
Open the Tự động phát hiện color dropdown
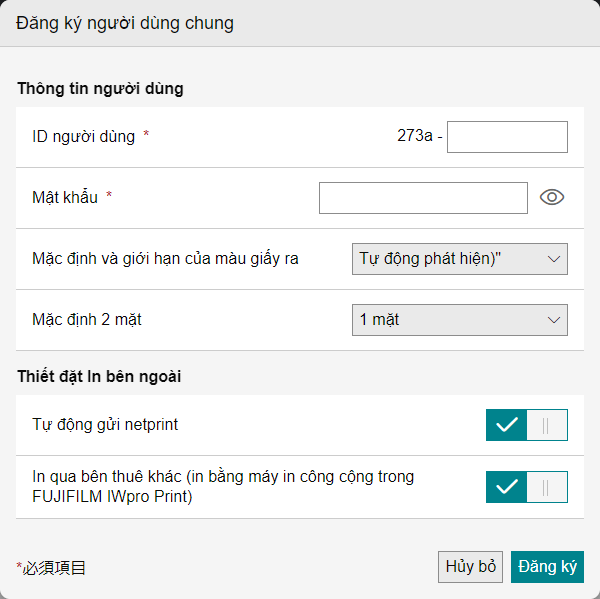[x=460, y=259]
